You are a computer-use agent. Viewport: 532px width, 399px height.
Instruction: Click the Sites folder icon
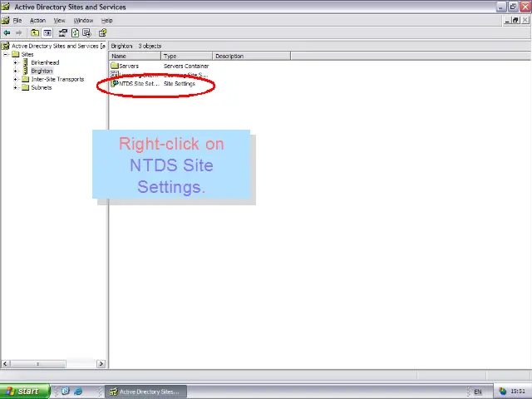(16, 54)
